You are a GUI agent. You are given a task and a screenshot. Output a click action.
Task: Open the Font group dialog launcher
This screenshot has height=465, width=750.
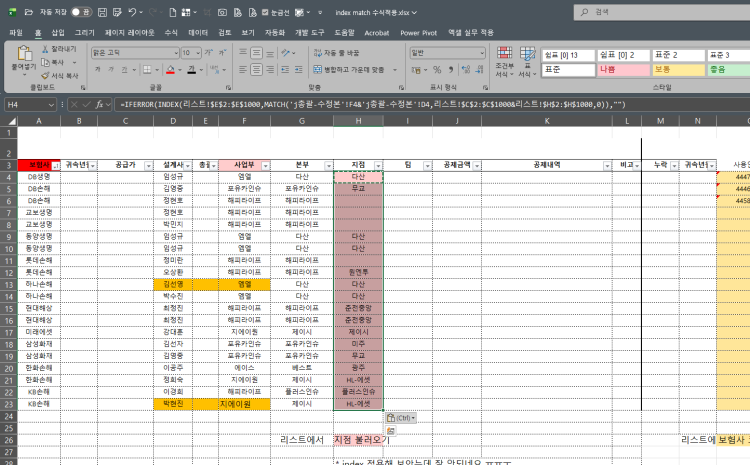pos(229,88)
